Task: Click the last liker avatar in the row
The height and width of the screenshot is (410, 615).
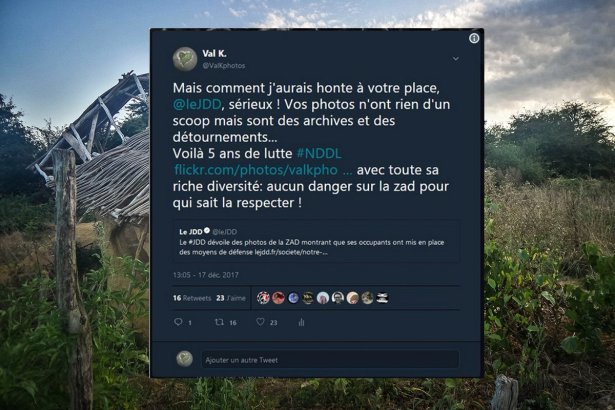Action: click(382, 298)
